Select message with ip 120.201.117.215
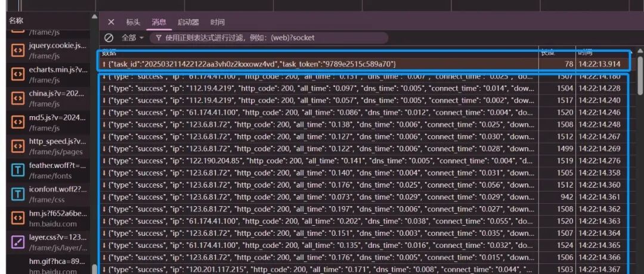Screen dimensions: 644x274 coord(365,269)
